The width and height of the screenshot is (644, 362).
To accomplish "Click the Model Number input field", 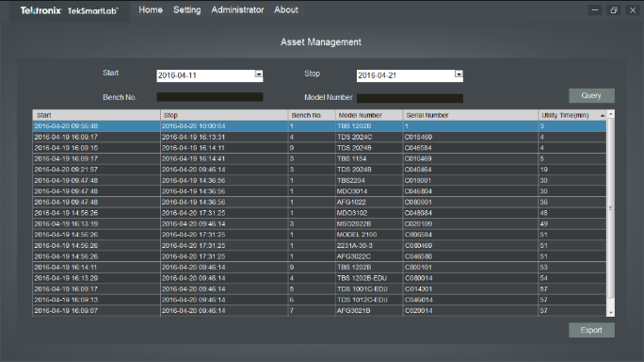I will click(410, 98).
